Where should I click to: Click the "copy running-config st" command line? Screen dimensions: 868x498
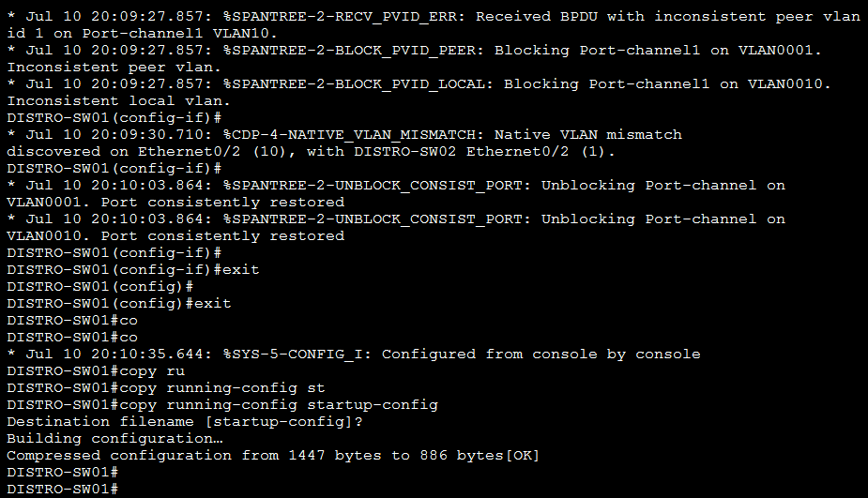tap(165, 388)
